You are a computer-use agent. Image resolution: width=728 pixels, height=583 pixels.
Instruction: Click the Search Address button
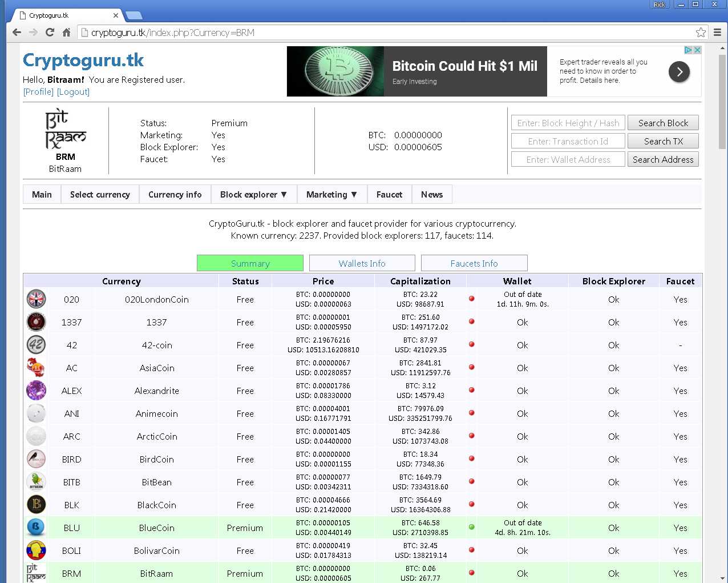click(663, 159)
